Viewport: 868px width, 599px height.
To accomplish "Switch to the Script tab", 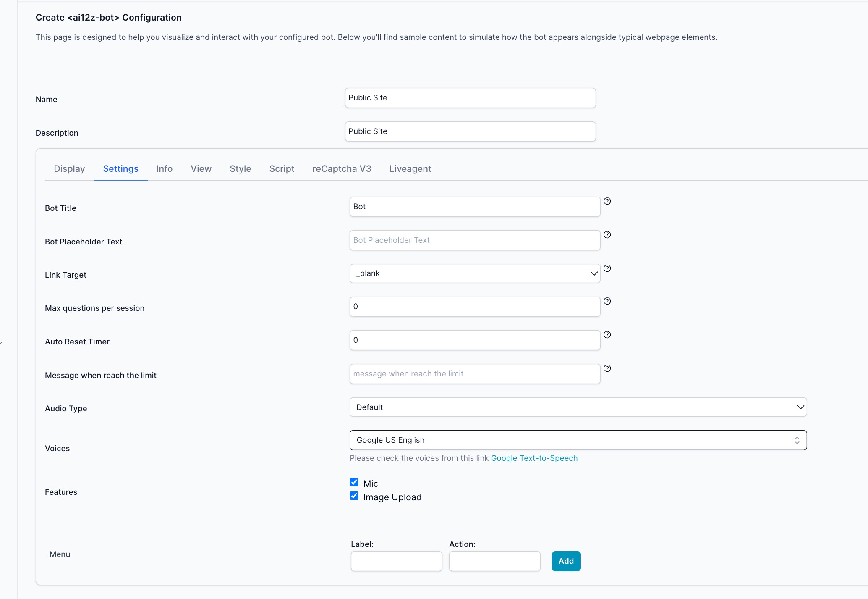I will tap(282, 169).
